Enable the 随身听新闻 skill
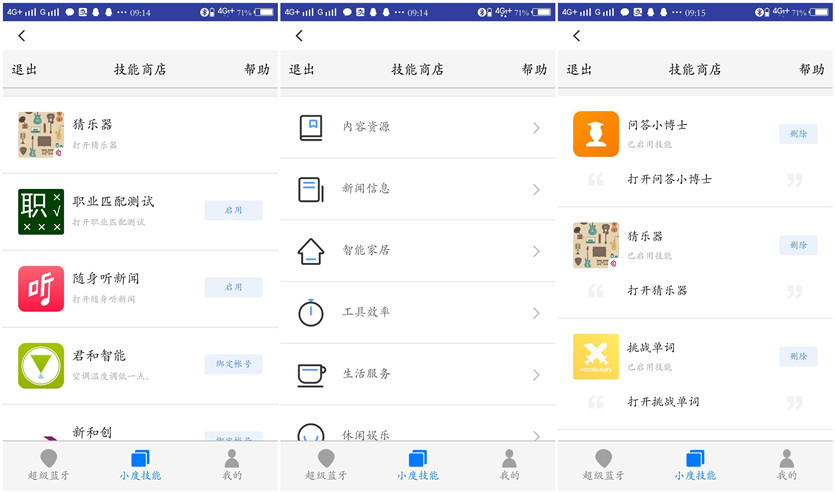835x493 pixels. [233, 287]
